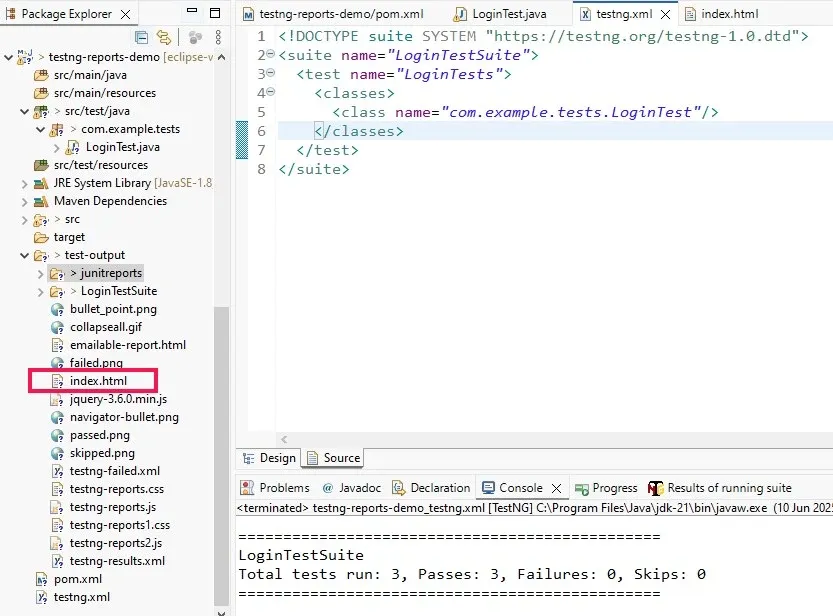The width and height of the screenshot is (833, 616).
Task: Click testng.xml file icon in Package Explorer
Action: pos(41,598)
